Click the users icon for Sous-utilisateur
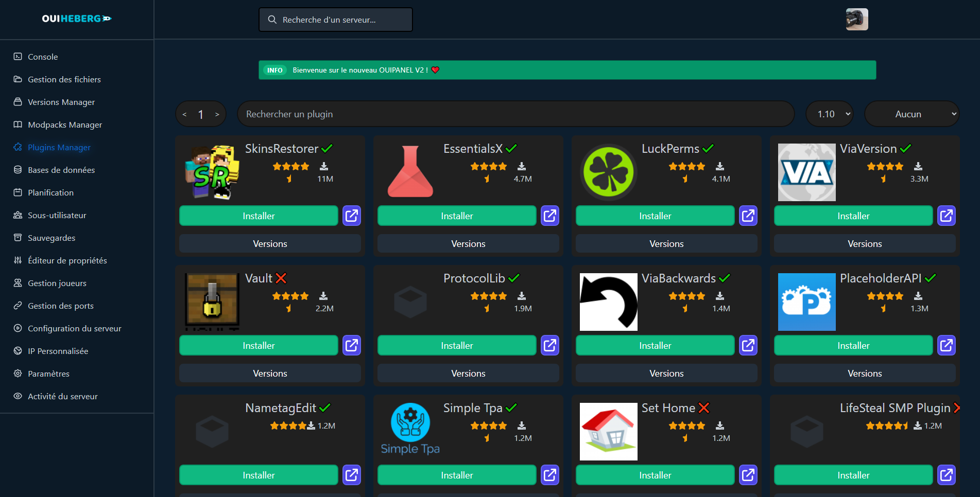 [18, 215]
